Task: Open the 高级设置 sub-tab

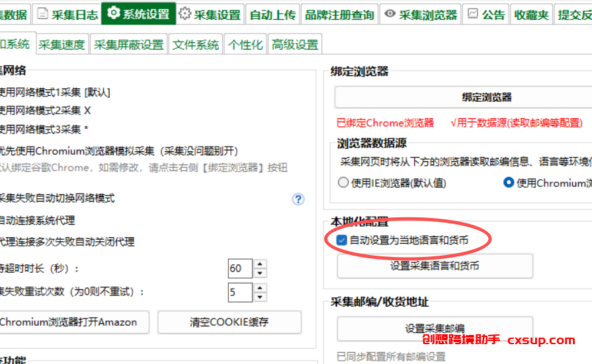Action: [295, 45]
